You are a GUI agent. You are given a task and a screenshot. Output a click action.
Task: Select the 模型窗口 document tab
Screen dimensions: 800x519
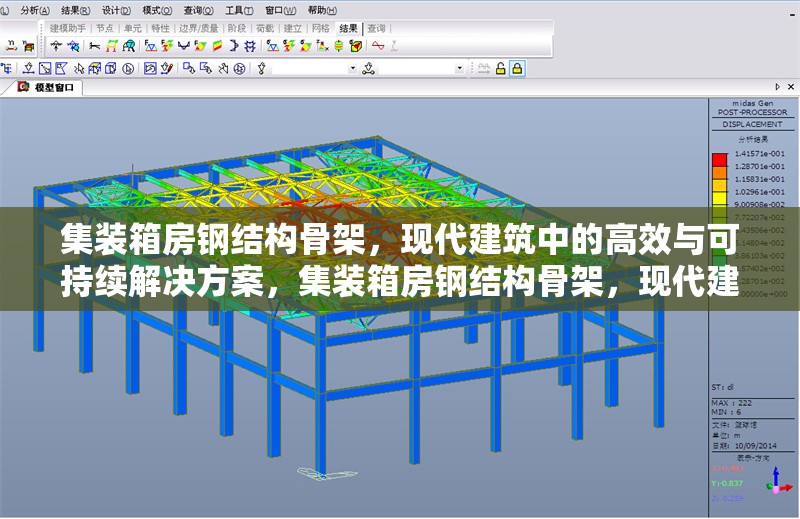pos(52,88)
